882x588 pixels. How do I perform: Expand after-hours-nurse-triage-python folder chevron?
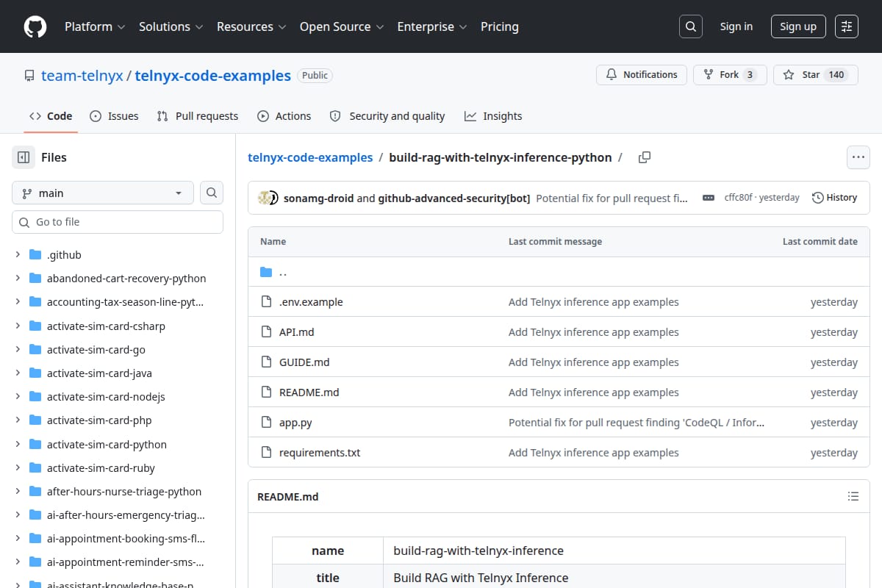click(18, 492)
